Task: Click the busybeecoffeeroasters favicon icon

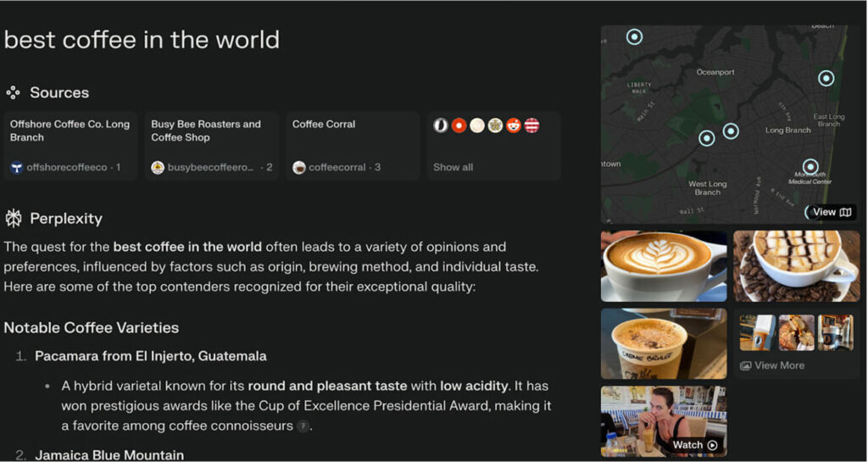Action: point(158,167)
